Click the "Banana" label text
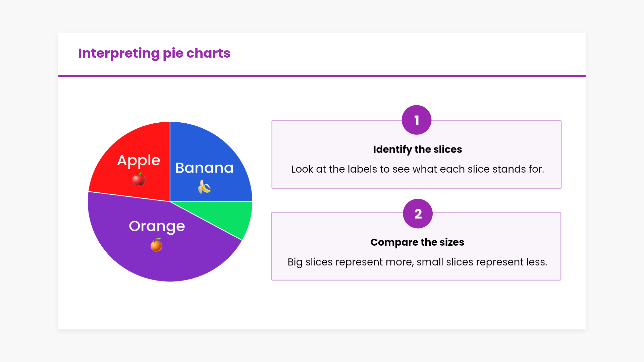 pos(204,168)
